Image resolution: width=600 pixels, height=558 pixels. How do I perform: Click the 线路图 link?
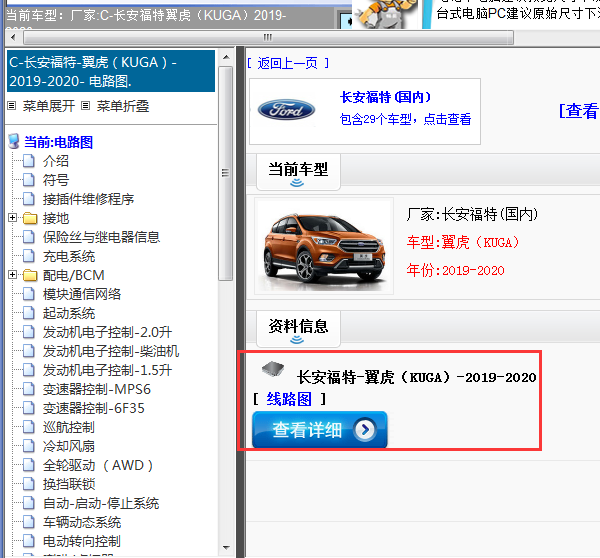tap(289, 399)
